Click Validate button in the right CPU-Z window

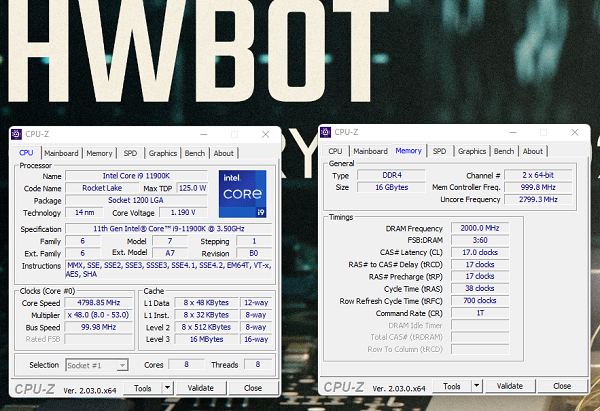click(x=510, y=386)
